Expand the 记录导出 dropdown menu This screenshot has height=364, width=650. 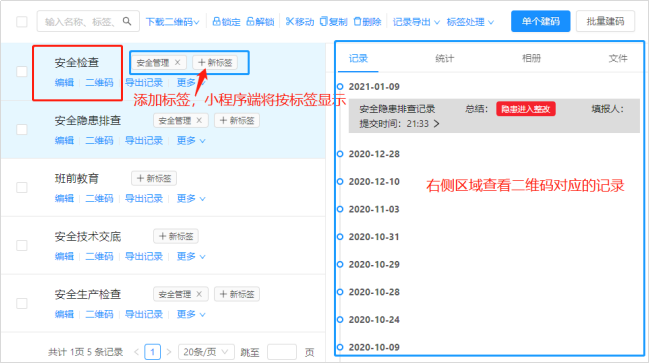416,22
